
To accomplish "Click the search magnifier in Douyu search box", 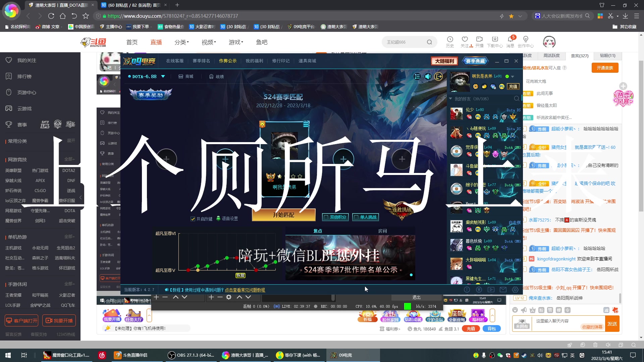I will tap(429, 42).
